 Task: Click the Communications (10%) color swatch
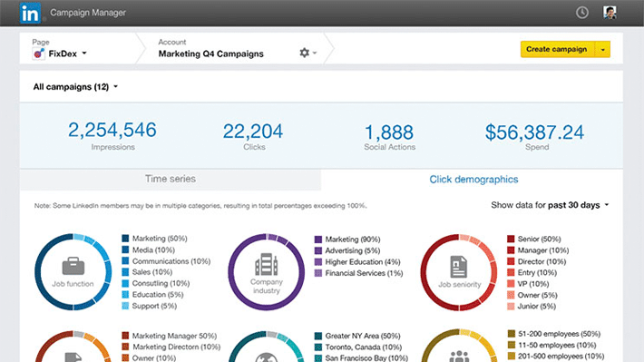[x=125, y=261]
